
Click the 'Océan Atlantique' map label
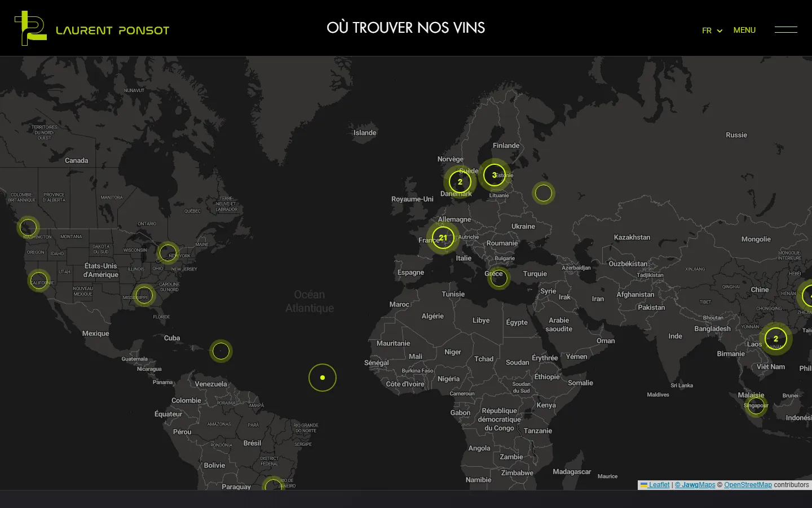(310, 301)
